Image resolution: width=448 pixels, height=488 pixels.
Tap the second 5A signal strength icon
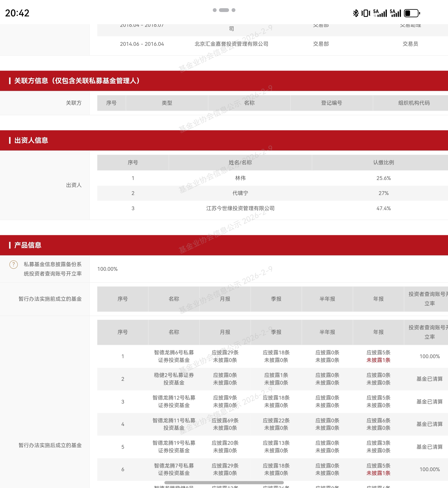pyautogui.click(x=395, y=13)
